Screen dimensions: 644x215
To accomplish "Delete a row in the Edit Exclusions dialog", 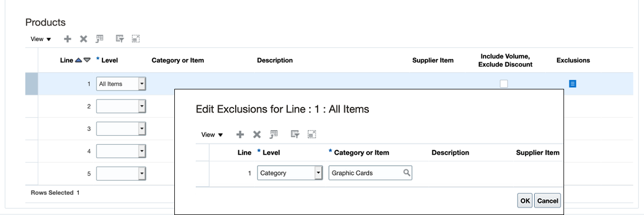I will [x=256, y=135].
